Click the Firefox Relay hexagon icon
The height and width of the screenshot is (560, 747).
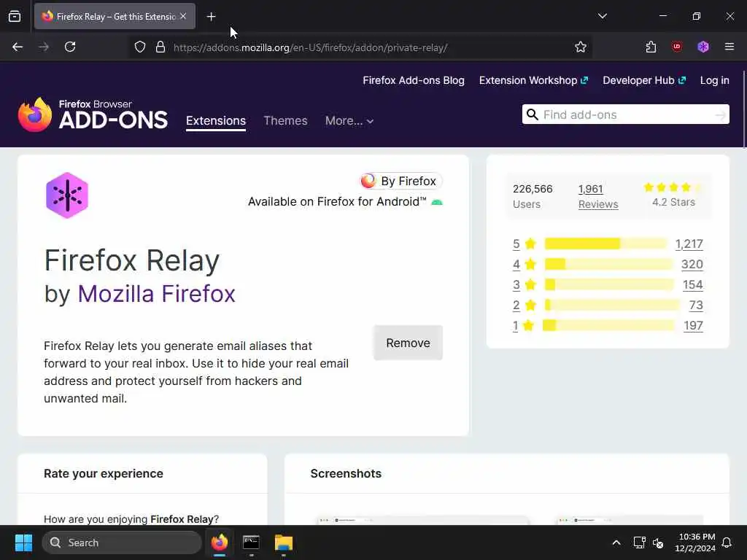click(67, 195)
